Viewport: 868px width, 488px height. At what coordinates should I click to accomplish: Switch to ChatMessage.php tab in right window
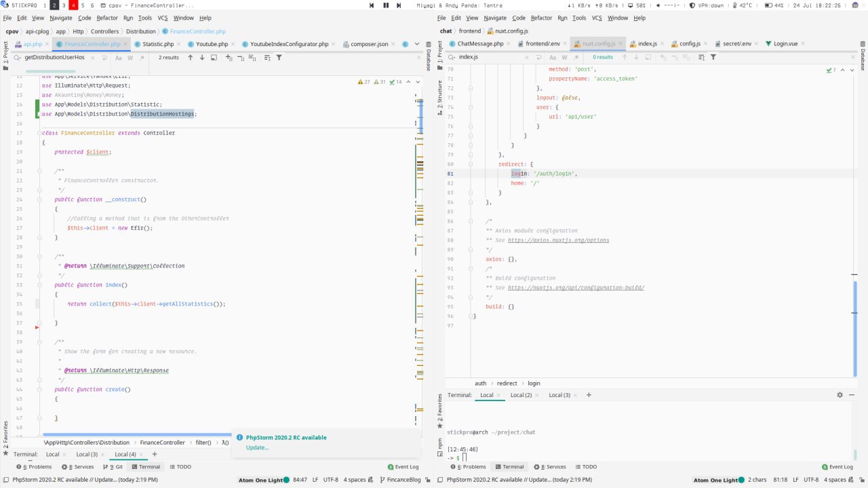point(480,43)
